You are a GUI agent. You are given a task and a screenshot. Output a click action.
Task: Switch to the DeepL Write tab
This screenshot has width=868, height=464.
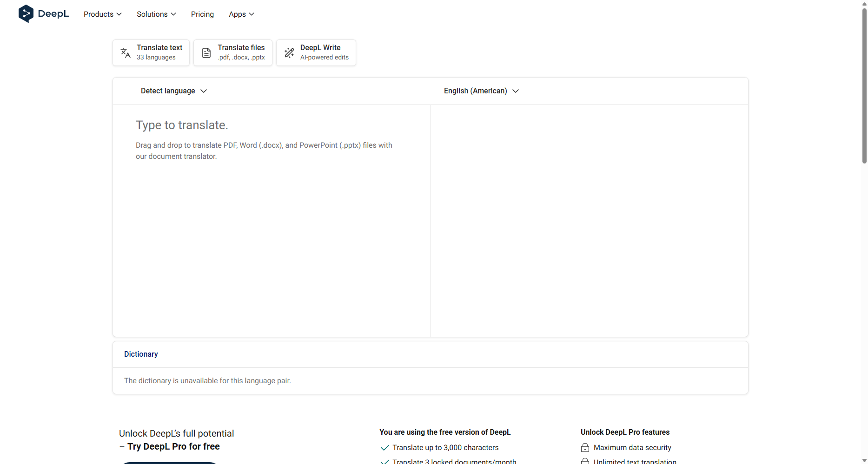316,52
